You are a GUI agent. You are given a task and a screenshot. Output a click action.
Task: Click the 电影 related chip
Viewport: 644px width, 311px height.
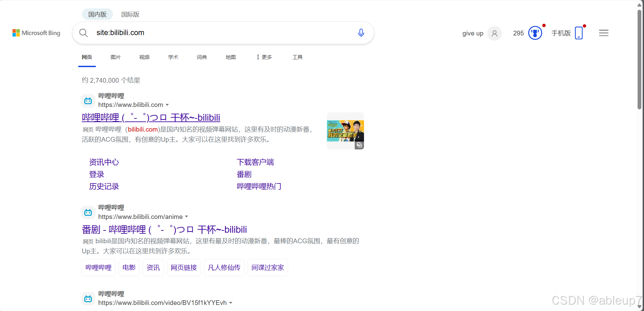tap(129, 267)
